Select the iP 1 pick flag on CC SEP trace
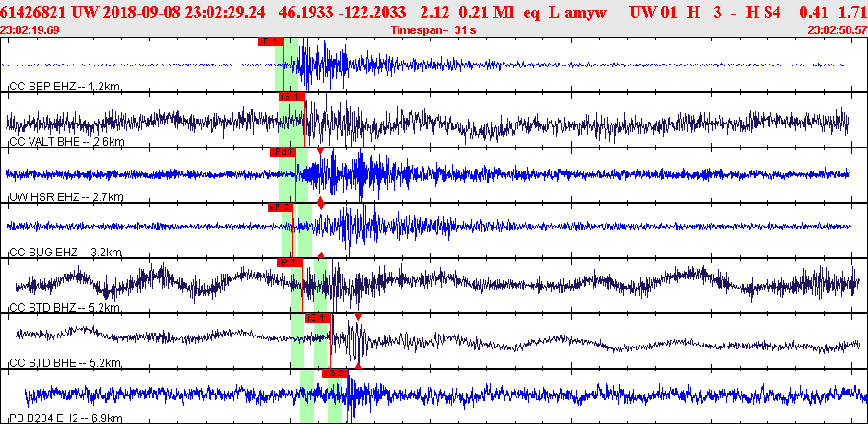Viewport: 868px width, 424px height. click(x=270, y=41)
